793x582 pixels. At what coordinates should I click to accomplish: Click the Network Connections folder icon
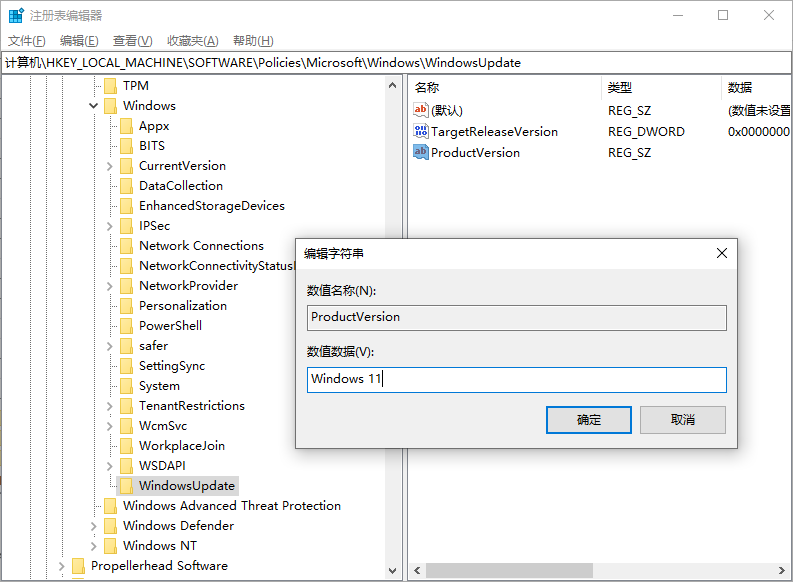[126, 246]
